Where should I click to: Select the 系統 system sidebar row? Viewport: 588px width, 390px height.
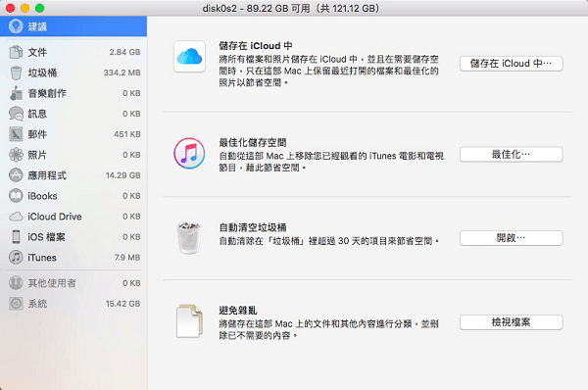click(x=73, y=304)
